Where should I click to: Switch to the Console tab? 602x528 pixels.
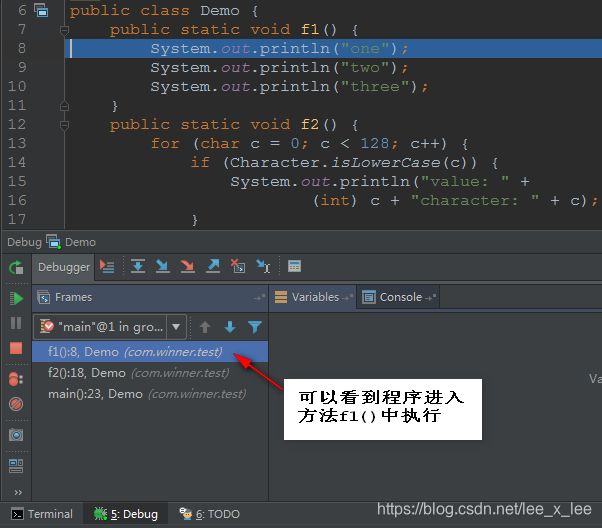(x=400, y=297)
